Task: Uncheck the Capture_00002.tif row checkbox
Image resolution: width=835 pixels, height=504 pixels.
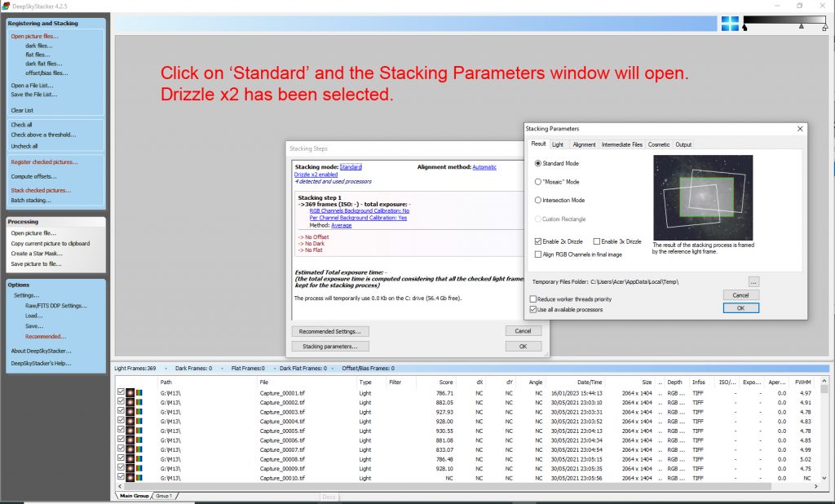Action: 121,402
